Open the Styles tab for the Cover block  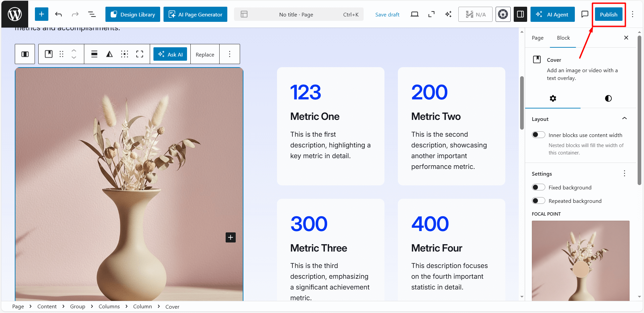pyautogui.click(x=608, y=98)
